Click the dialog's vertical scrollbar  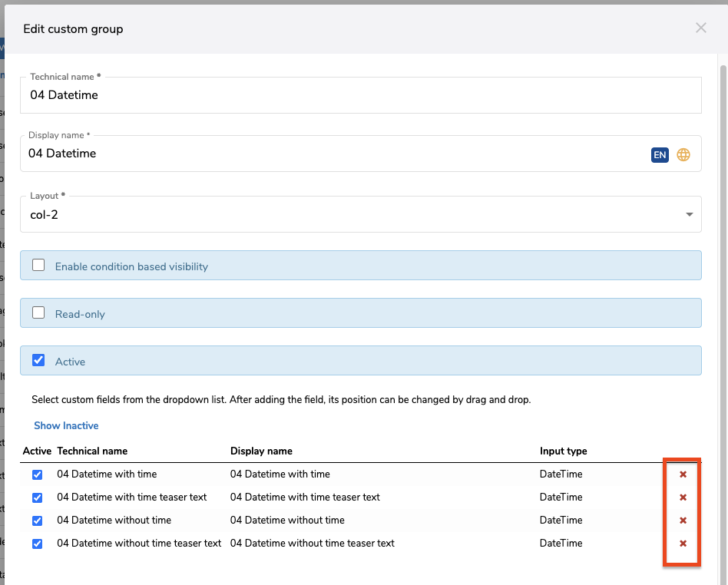click(x=723, y=307)
